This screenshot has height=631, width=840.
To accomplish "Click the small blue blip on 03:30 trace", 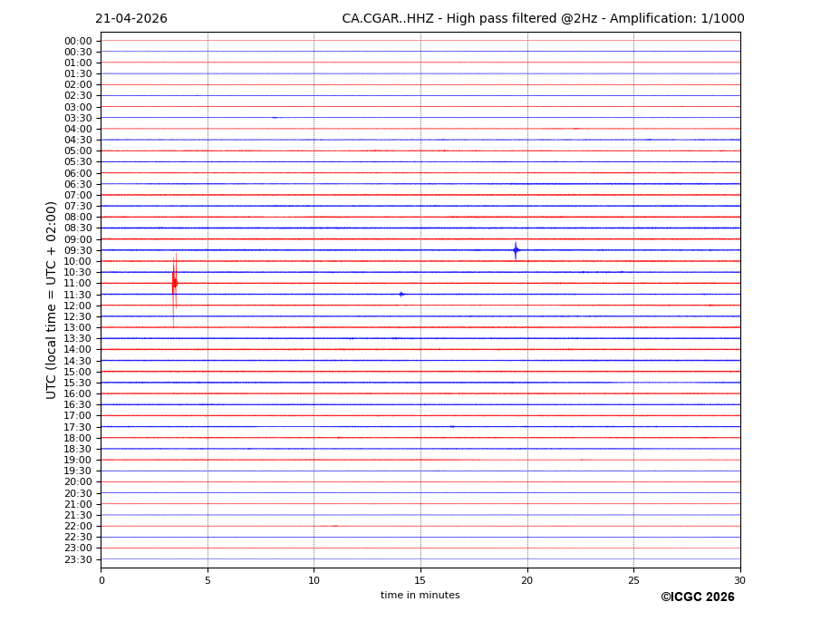I will click(275, 118).
